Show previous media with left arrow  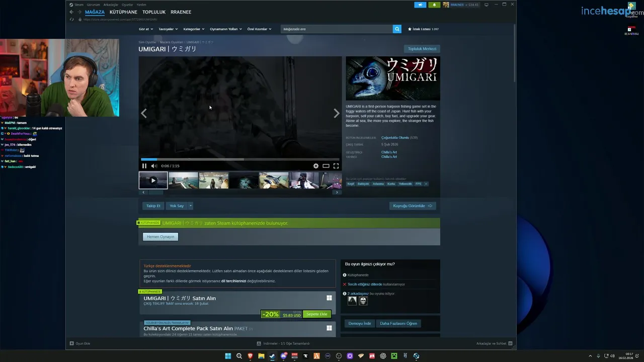144,114
